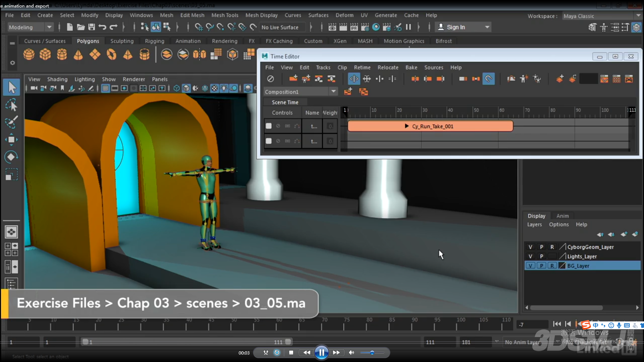Choose the Paint Selection tool
Screen dimensions: 644x362
point(11,122)
